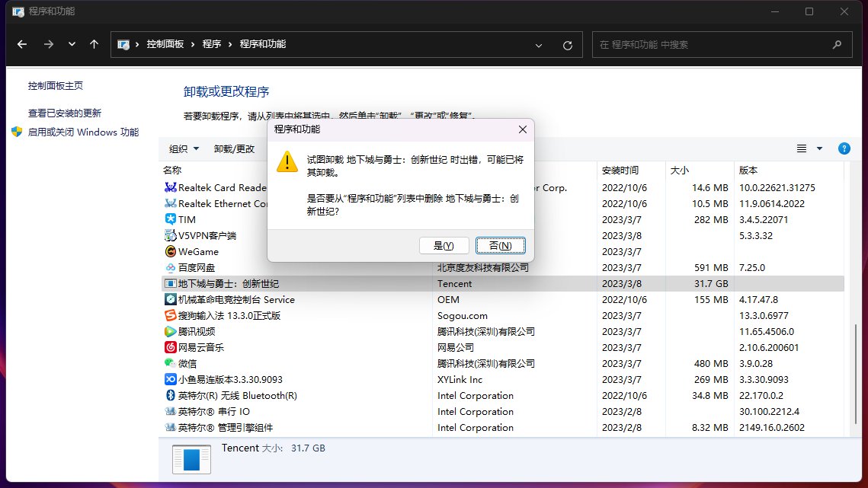Click the WeGame icon in the list
The image size is (868, 488).
pyautogui.click(x=171, y=251)
